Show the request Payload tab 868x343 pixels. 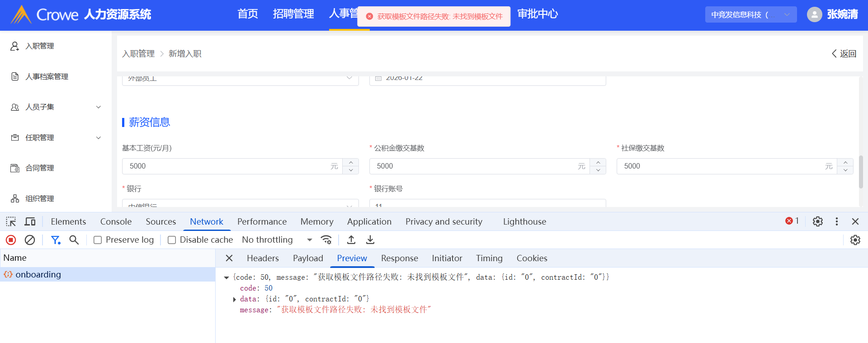[308, 258]
